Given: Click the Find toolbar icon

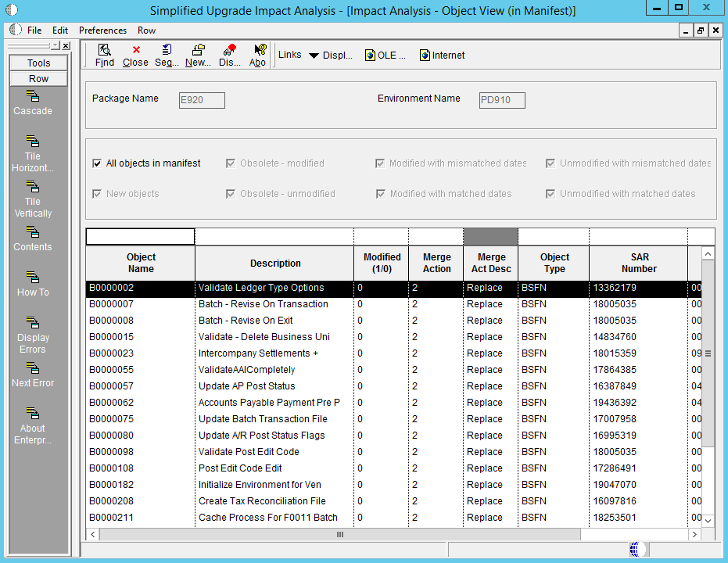Looking at the screenshot, I should pos(104,56).
